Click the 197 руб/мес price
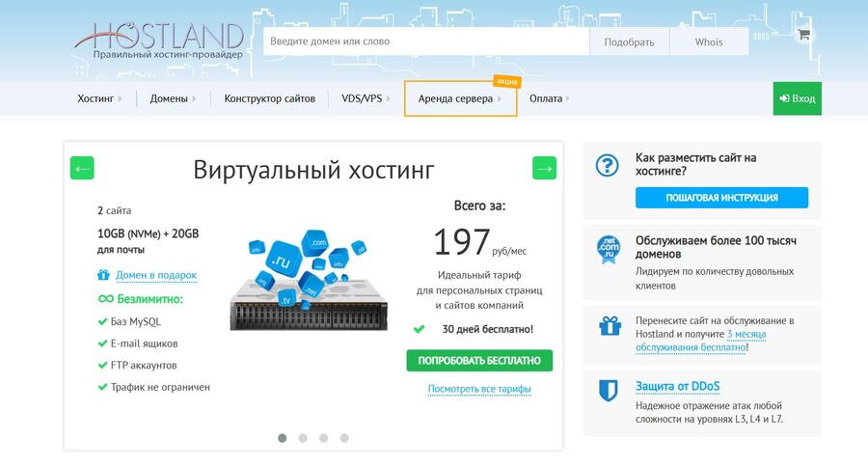The width and height of the screenshot is (868, 466). coord(480,243)
